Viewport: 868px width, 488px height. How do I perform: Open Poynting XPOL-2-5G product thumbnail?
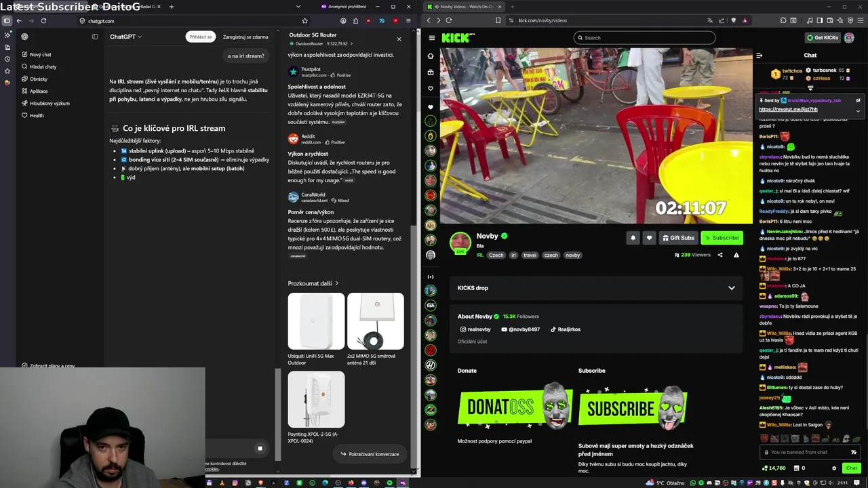pyautogui.click(x=316, y=400)
